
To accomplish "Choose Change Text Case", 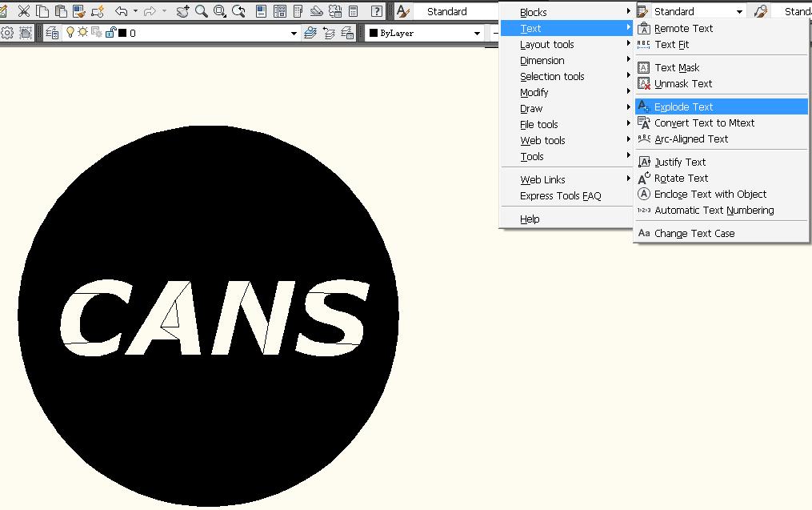I will coord(722,233).
